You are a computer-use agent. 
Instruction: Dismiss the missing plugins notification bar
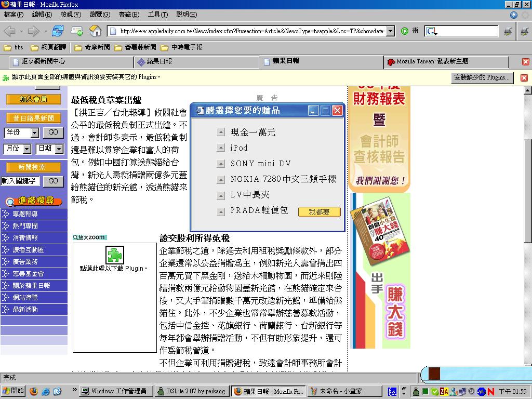[524, 78]
